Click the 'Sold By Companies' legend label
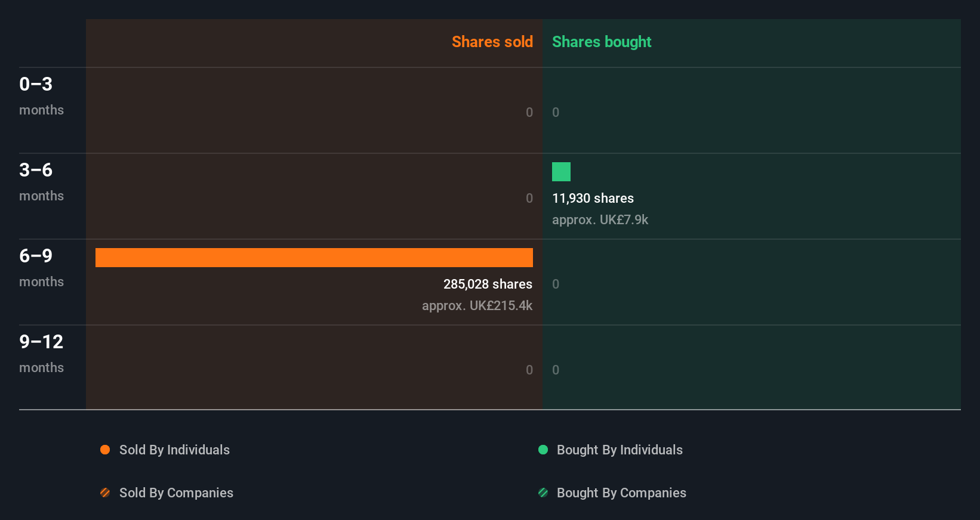980x520 pixels. 176,493
